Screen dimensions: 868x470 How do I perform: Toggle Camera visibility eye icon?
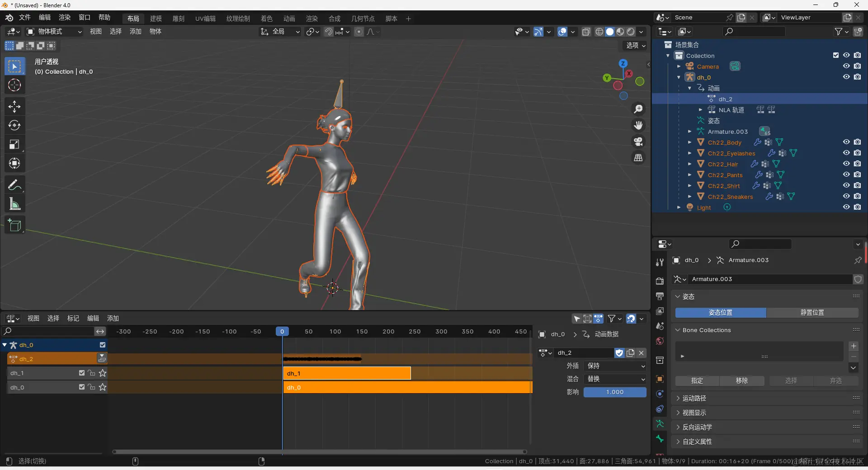coord(846,66)
